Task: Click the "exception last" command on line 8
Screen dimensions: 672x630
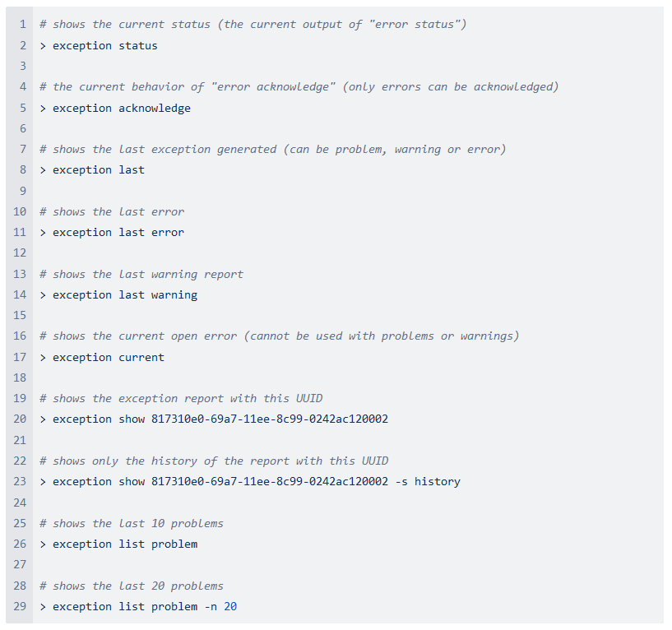Action: 98,170
